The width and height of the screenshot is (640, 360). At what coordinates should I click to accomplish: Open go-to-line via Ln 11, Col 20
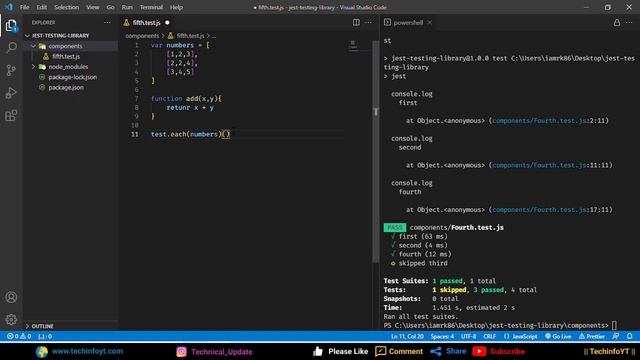(x=407, y=336)
